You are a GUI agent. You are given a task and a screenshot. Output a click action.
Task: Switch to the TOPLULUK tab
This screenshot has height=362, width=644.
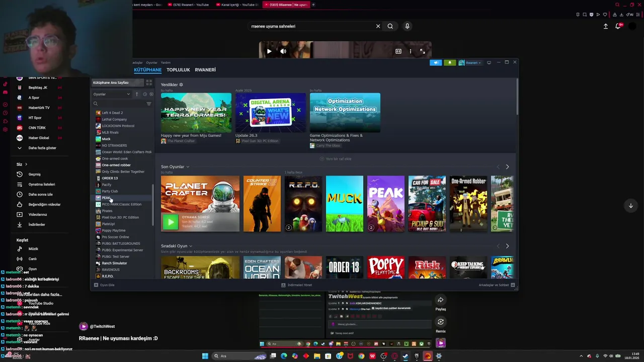tap(178, 70)
